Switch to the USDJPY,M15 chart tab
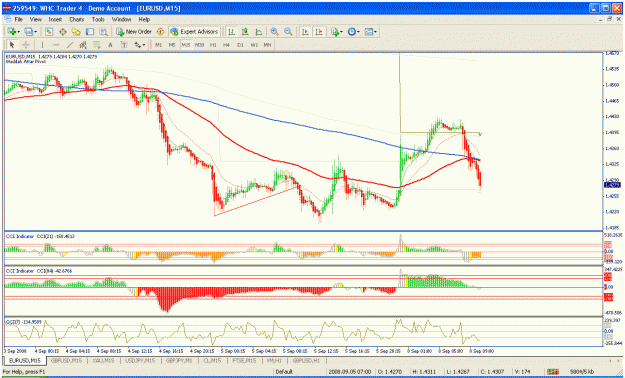625x378 pixels. coord(140,360)
